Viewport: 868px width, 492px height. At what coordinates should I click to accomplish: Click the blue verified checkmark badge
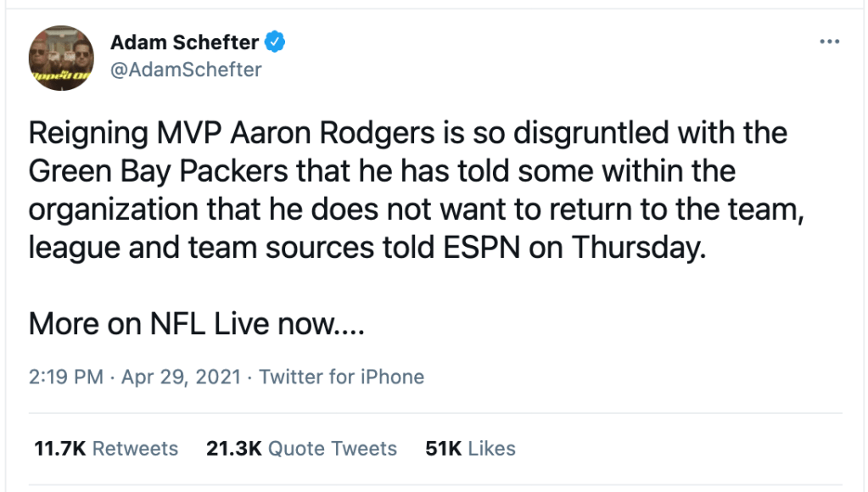click(276, 41)
